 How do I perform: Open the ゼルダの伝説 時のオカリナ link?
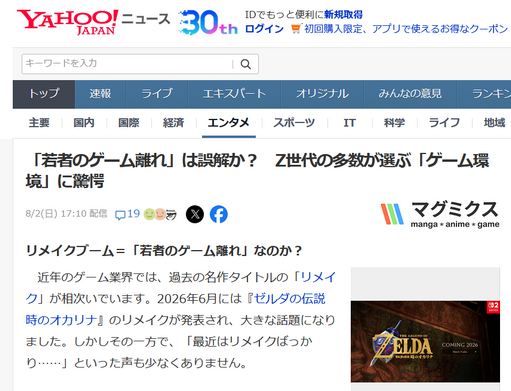coord(175,309)
